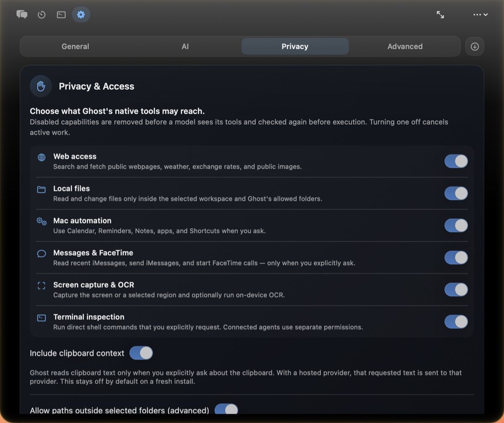Click the Privacy & Access hand icon
The height and width of the screenshot is (423, 504).
[x=41, y=86]
